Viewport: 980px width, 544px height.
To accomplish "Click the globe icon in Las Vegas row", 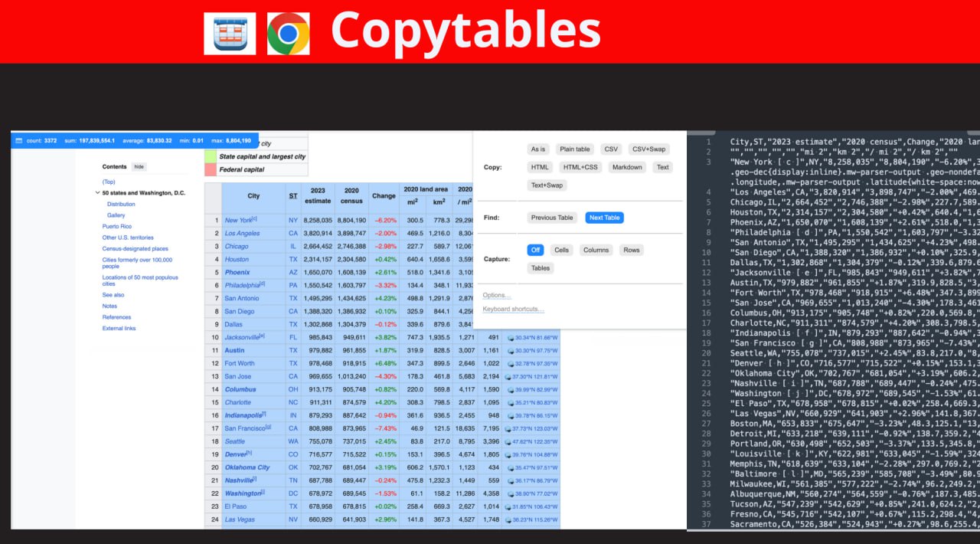I will coord(510,519).
